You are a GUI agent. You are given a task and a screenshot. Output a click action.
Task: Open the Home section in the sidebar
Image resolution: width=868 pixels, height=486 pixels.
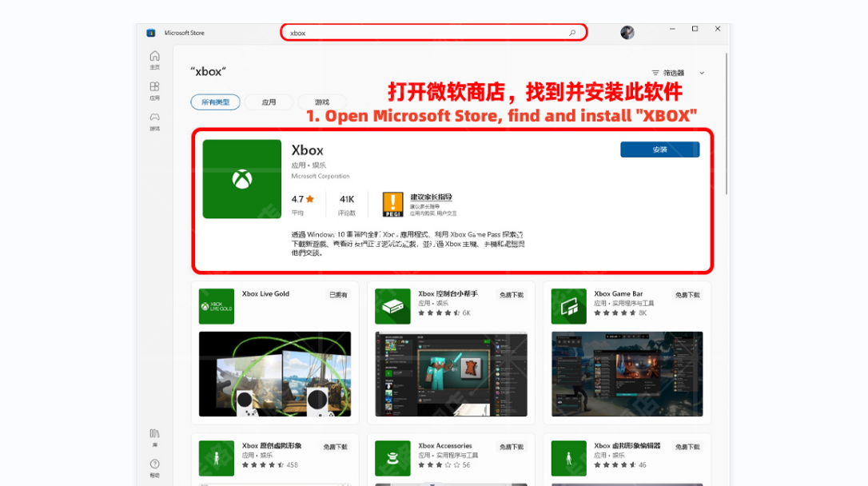(x=154, y=60)
